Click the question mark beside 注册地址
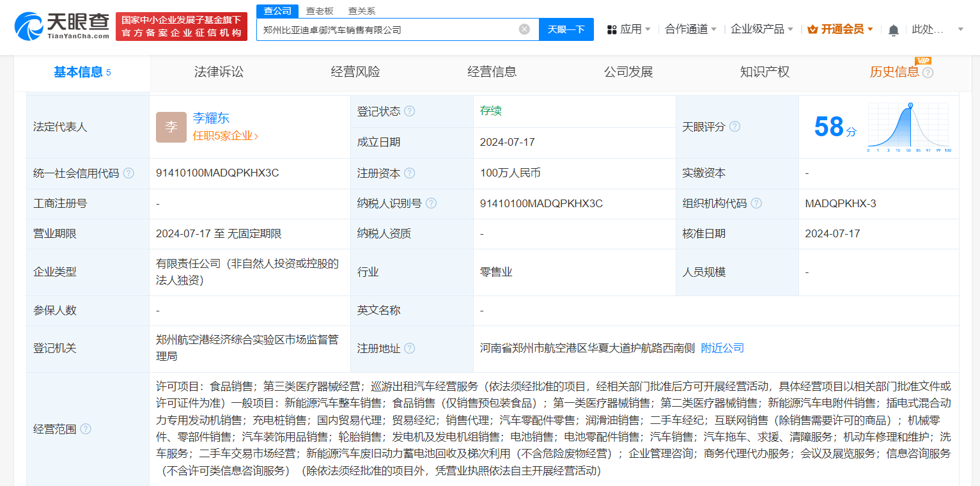This screenshot has width=980, height=486. pyautogui.click(x=411, y=349)
